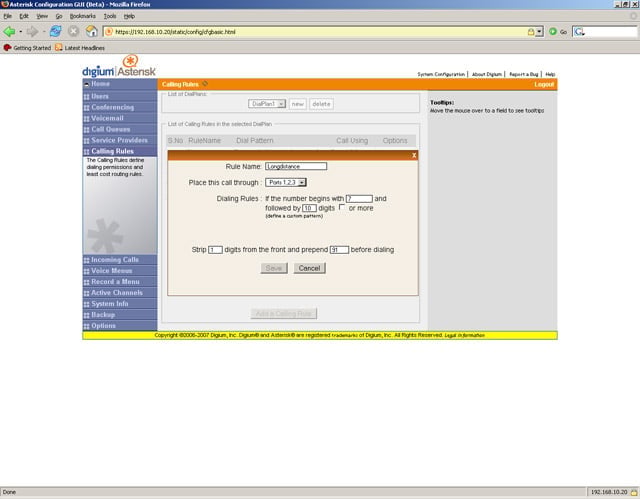Open the Incoming Calls section
This screenshot has width=640, height=499.
tap(120, 260)
